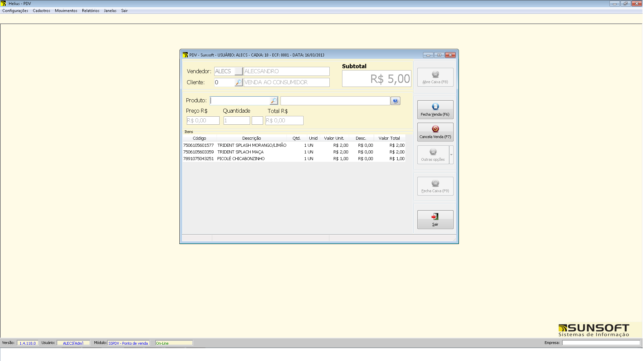Viewport: 644px width, 361px height.
Task: Open the Relatórios menu
Action: click(90, 11)
